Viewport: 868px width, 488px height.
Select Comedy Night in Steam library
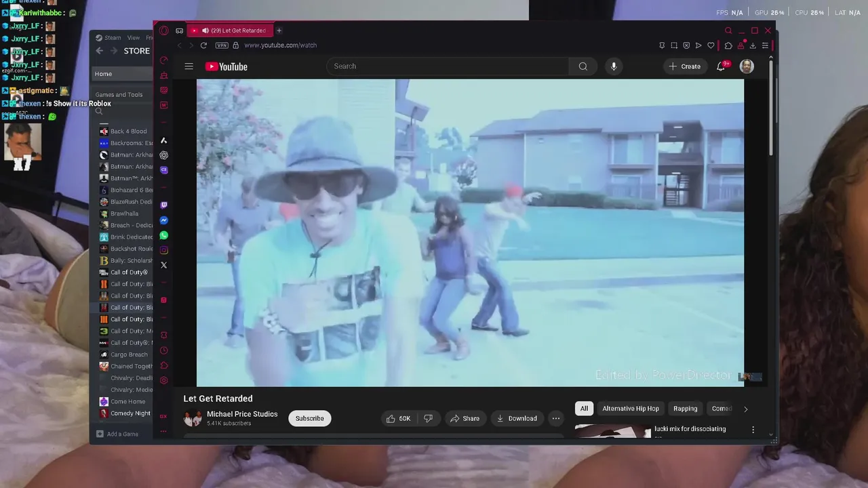point(130,413)
